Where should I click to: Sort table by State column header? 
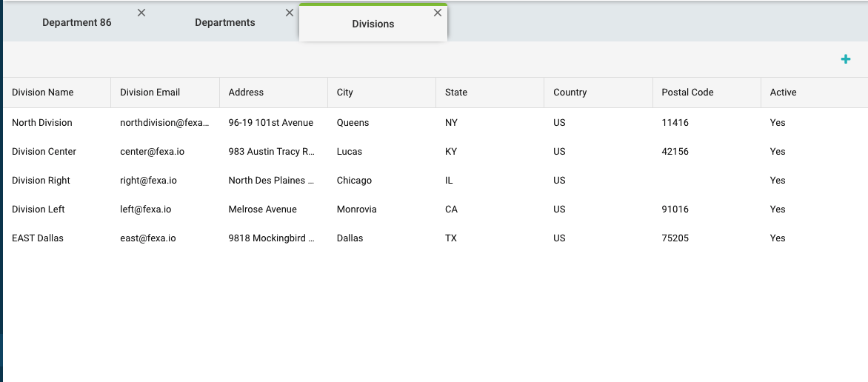(x=456, y=93)
